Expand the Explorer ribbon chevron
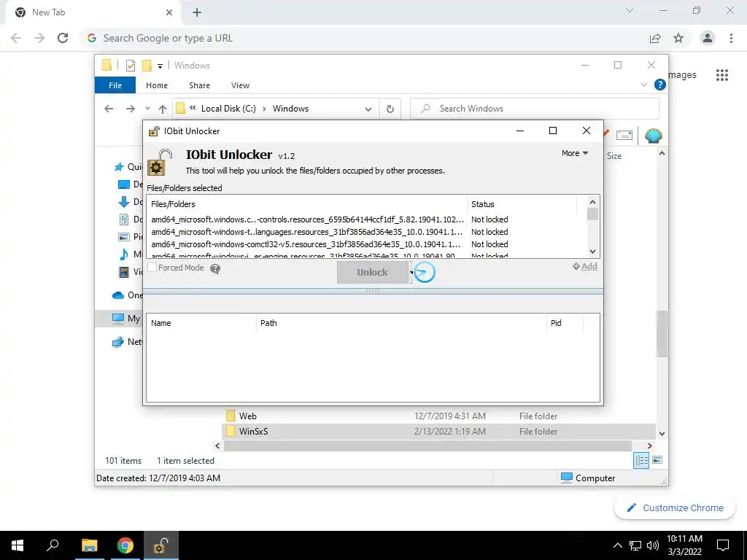Image resolution: width=747 pixels, height=560 pixels. click(x=644, y=85)
